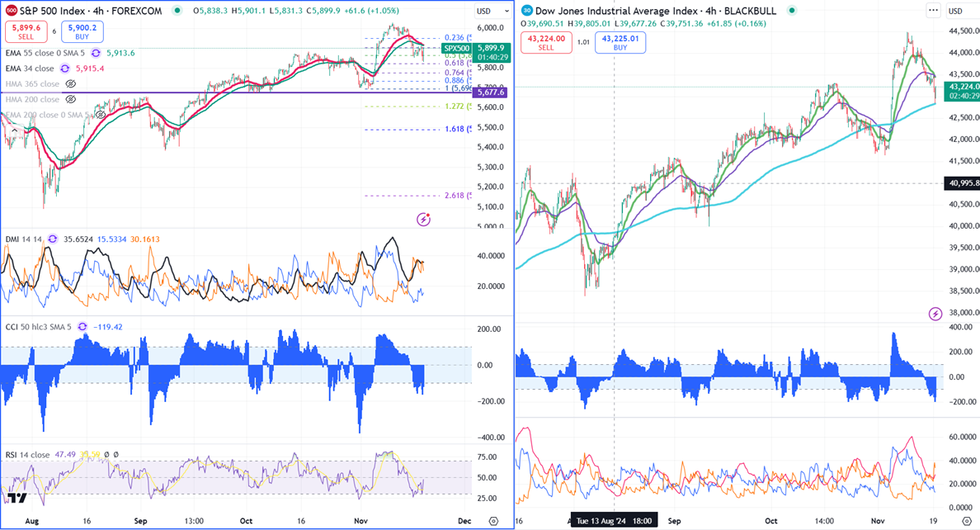Click the Tue 13 Aug '24 18:00 date label
The height and width of the screenshot is (530, 980).
[614, 521]
